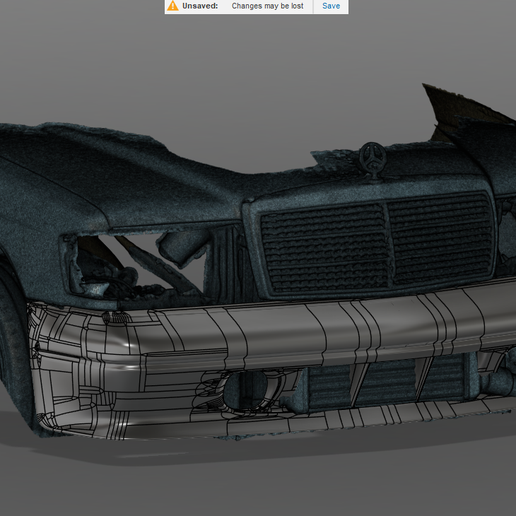Select the right half of the front grille

[x=441, y=238]
